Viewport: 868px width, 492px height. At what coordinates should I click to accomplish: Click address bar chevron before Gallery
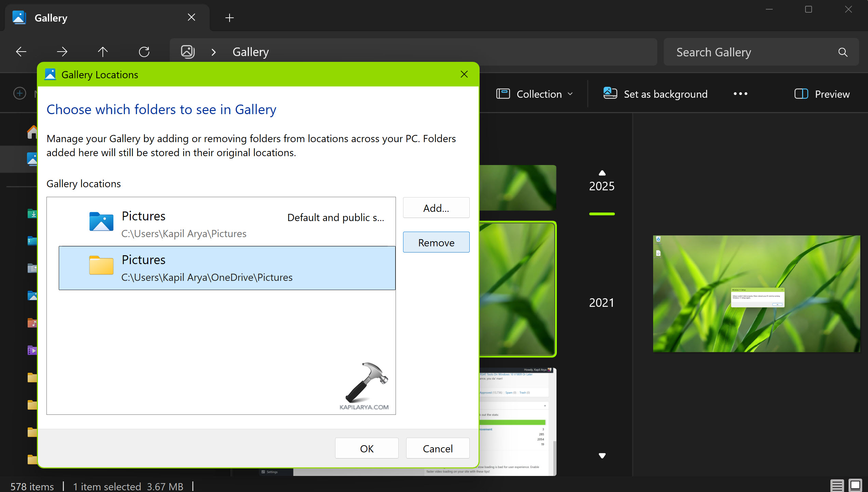(214, 52)
